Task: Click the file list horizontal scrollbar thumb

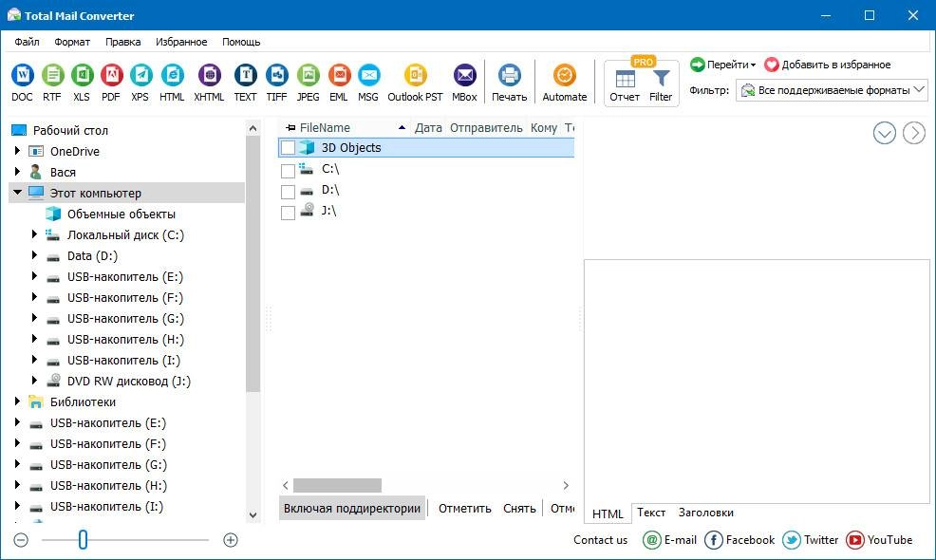Action: pyautogui.click(x=337, y=485)
